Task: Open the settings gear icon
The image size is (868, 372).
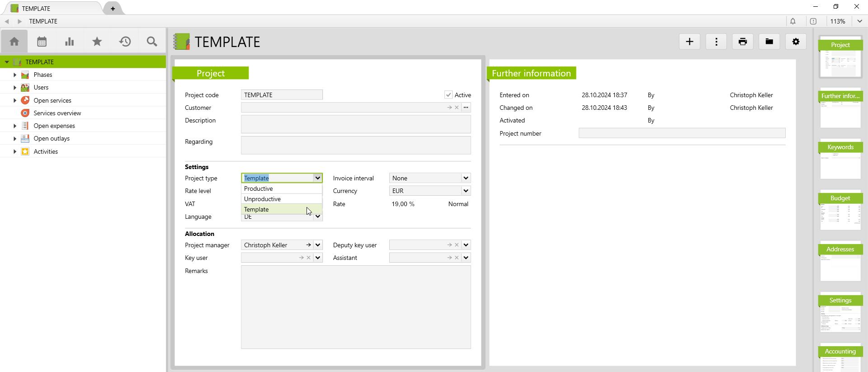Action: point(796,42)
